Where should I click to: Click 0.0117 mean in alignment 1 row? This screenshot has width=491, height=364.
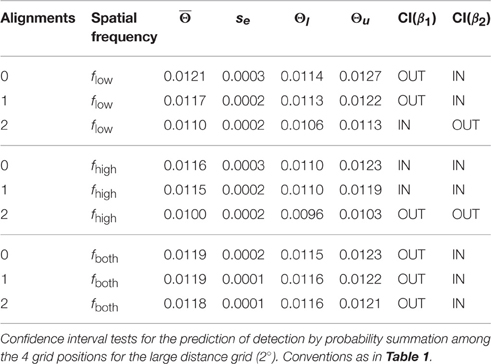(184, 101)
